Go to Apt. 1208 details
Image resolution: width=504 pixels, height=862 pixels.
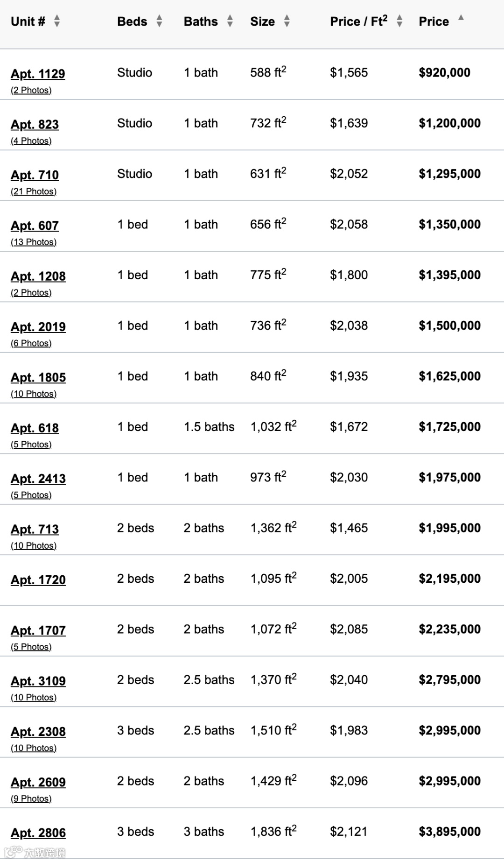pos(38,276)
